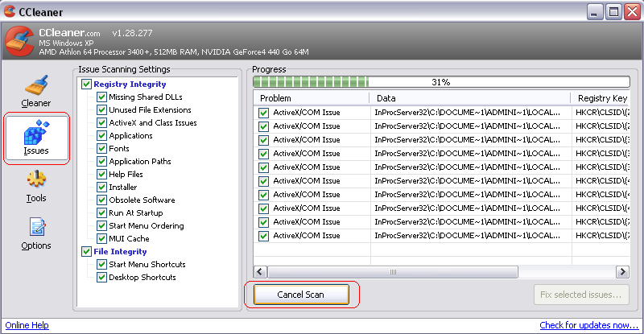The width and height of the screenshot is (644, 334).
Task: Open the Cleaner section
Action: [x=36, y=91]
